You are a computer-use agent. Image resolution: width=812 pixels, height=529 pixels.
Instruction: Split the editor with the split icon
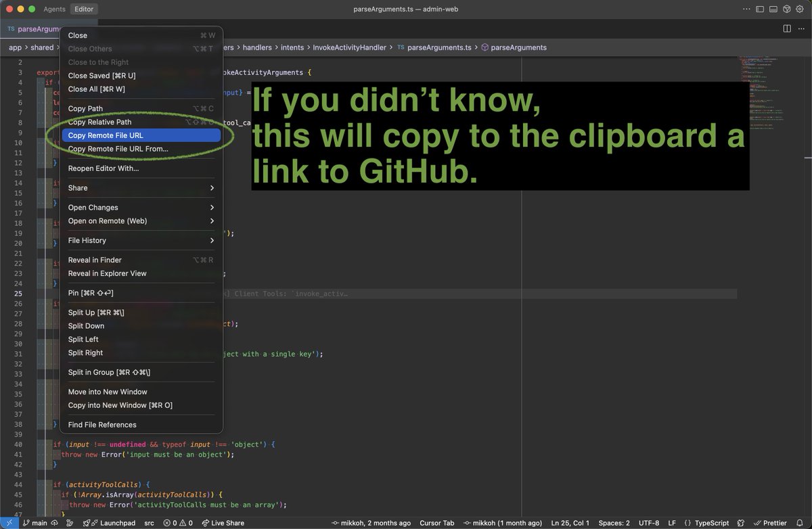coord(786,28)
